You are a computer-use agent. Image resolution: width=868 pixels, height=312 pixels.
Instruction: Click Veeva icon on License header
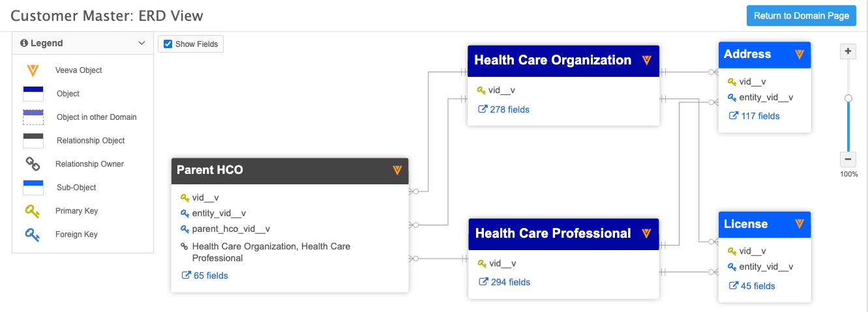click(x=800, y=224)
